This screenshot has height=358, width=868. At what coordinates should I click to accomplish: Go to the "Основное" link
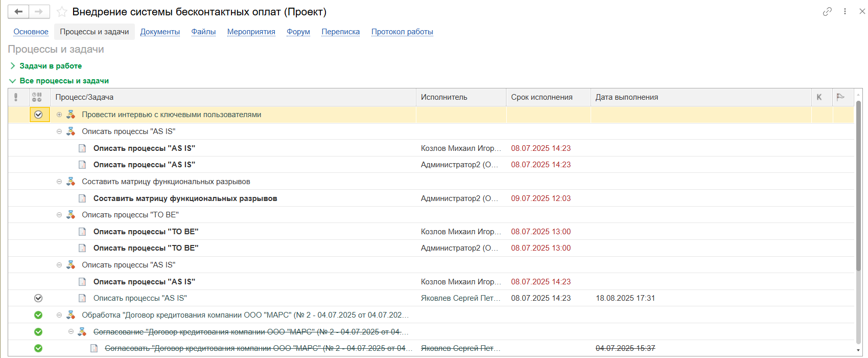[31, 32]
